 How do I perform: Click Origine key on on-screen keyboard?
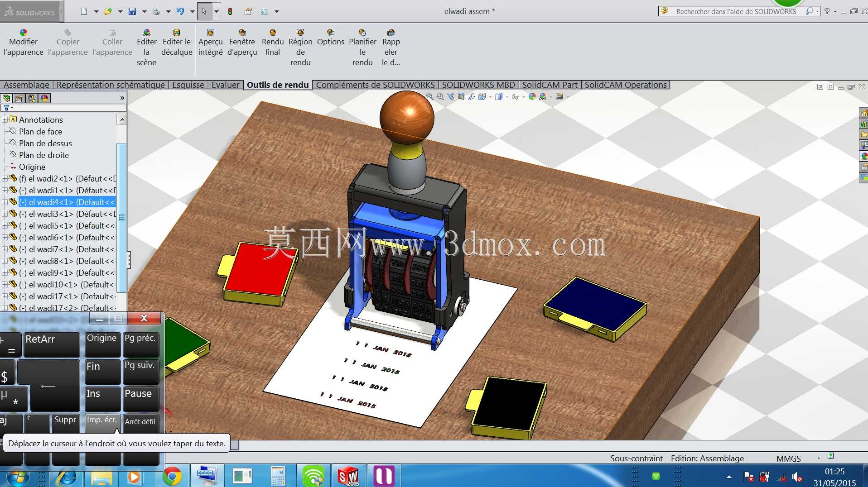coord(102,344)
